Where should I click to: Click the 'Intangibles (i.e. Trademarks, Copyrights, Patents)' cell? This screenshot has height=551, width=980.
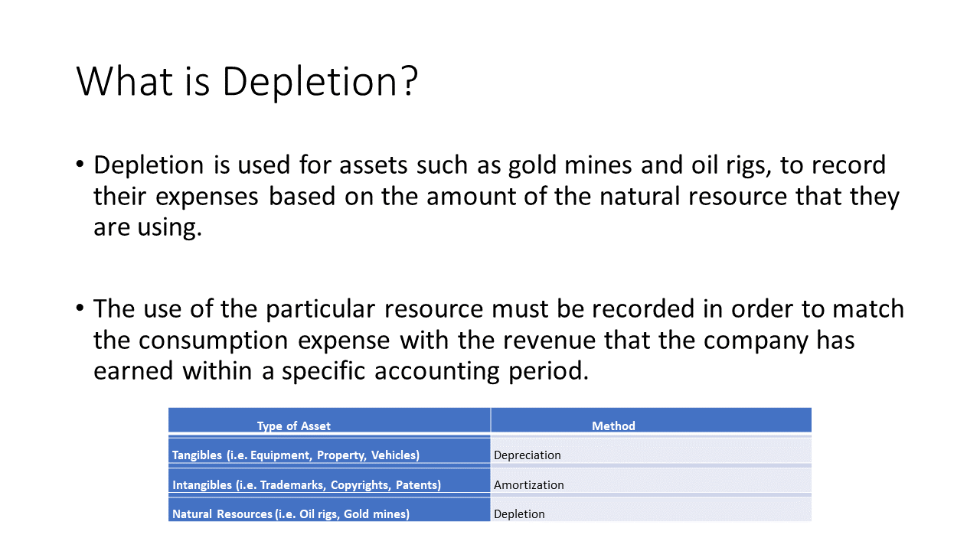[x=329, y=480]
